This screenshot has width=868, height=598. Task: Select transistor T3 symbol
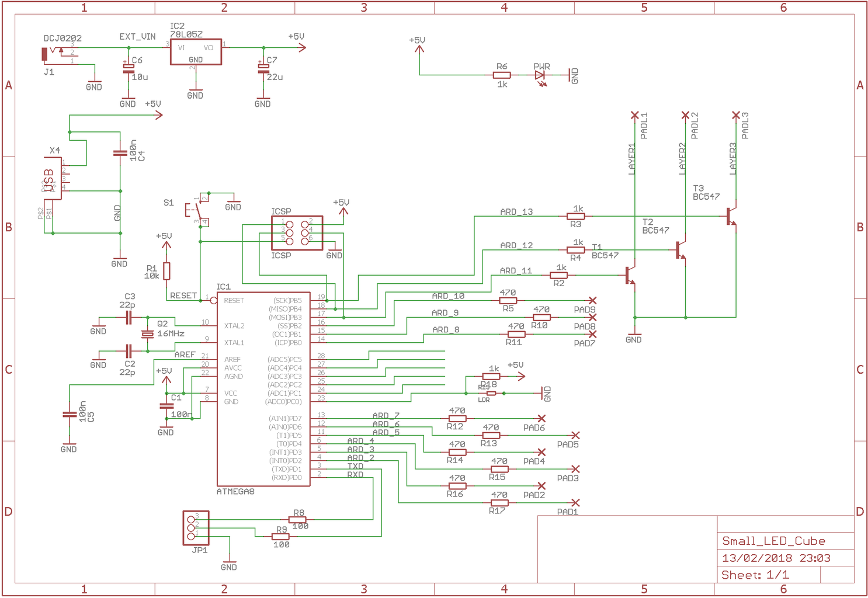[x=731, y=216]
